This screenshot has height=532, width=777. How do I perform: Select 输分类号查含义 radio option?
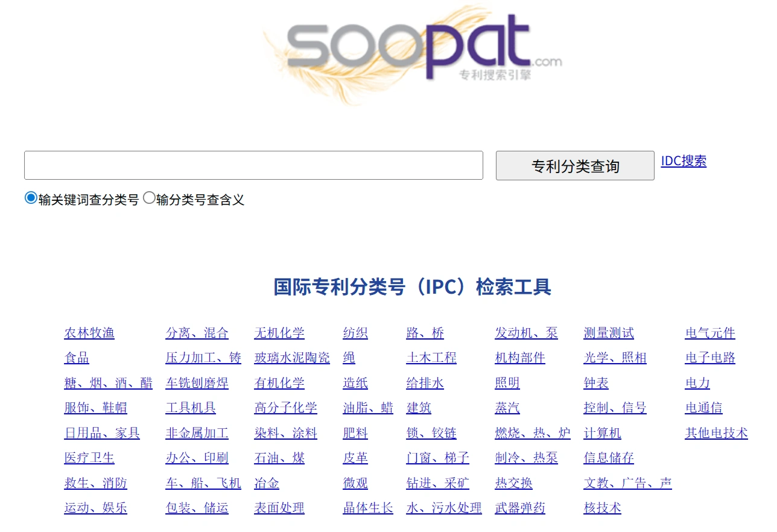[x=148, y=198]
